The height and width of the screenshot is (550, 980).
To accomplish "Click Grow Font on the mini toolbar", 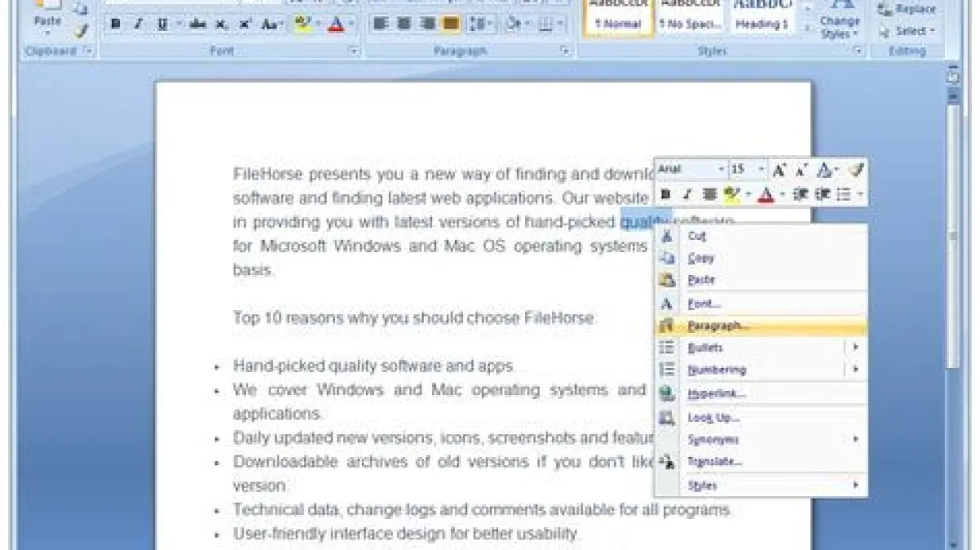I will coord(779,170).
